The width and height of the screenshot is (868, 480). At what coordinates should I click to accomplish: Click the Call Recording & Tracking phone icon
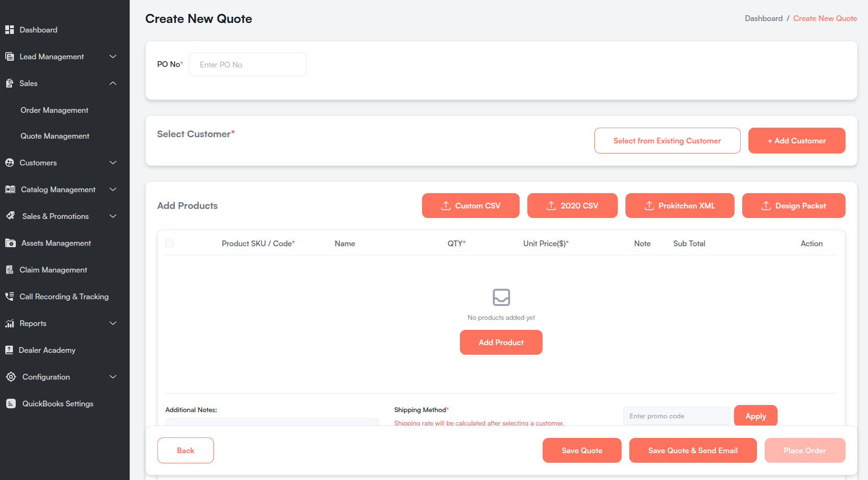click(10, 296)
